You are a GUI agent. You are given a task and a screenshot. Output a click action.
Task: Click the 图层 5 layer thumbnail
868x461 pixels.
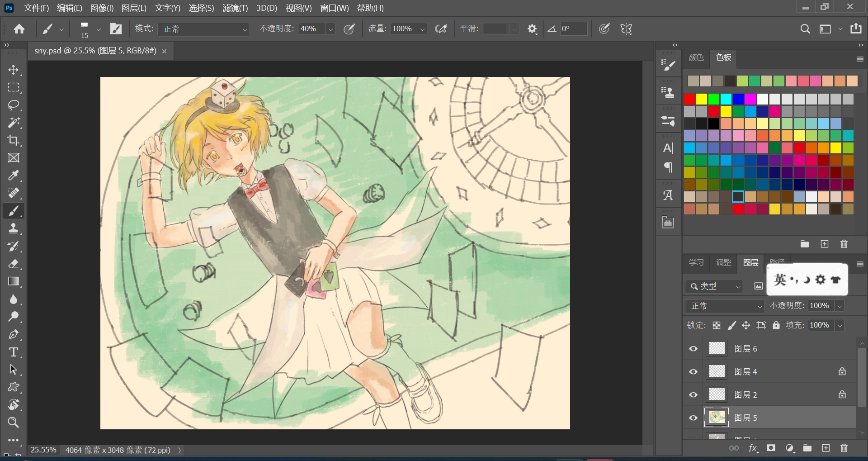tap(717, 418)
